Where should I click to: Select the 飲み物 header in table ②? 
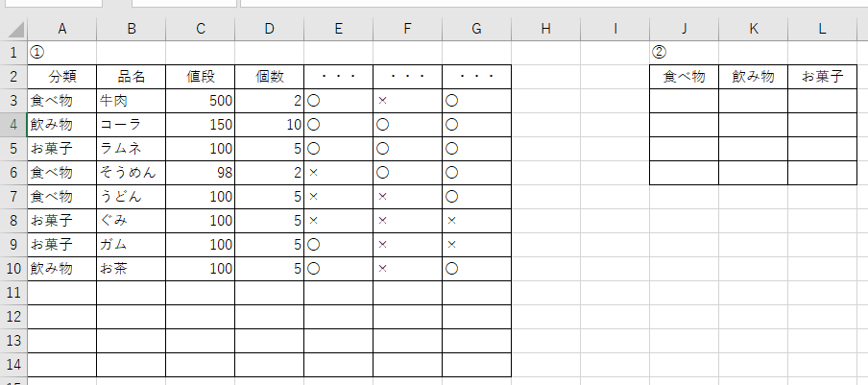click(753, 76)
